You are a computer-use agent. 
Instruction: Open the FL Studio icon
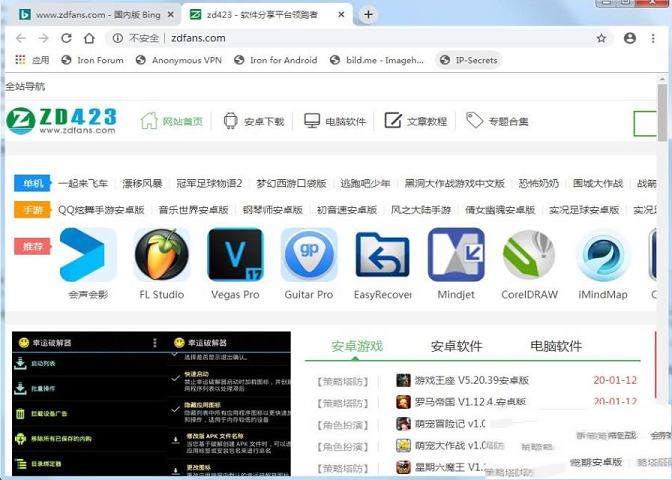pos(162,255)
